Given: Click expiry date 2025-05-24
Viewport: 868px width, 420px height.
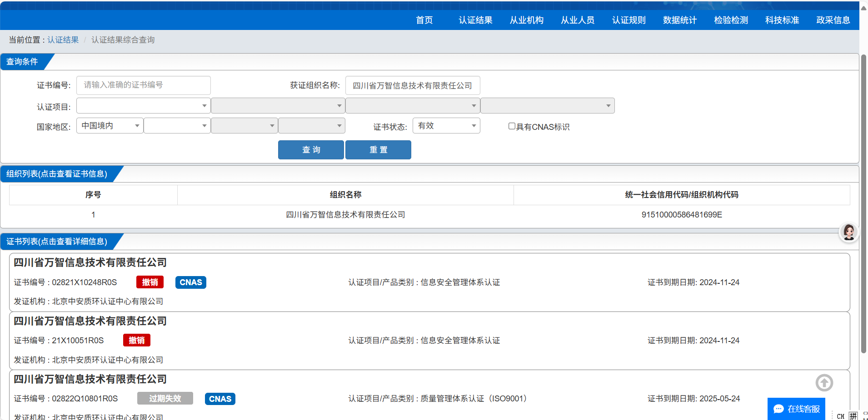Looking at the screenshot, I should (720, 399).
